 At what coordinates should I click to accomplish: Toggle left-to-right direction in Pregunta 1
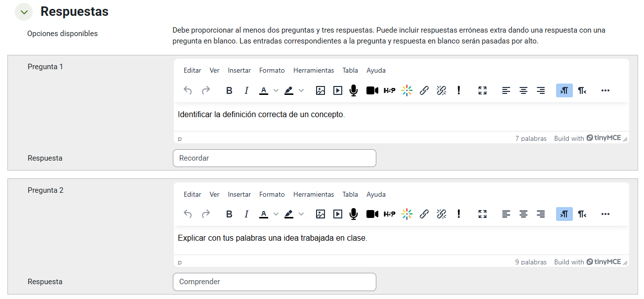(x=564, y=90)
